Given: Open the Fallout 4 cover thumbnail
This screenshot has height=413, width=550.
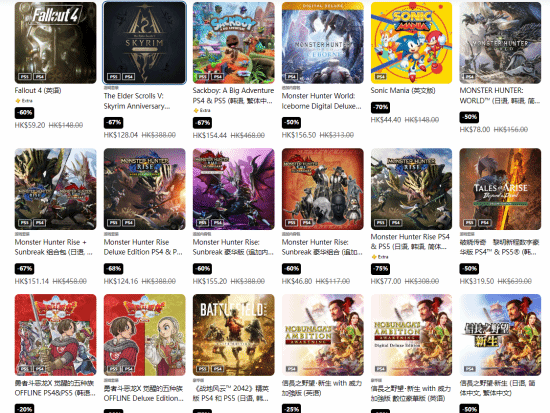Looking at the screenshot, I should [55, 43].
